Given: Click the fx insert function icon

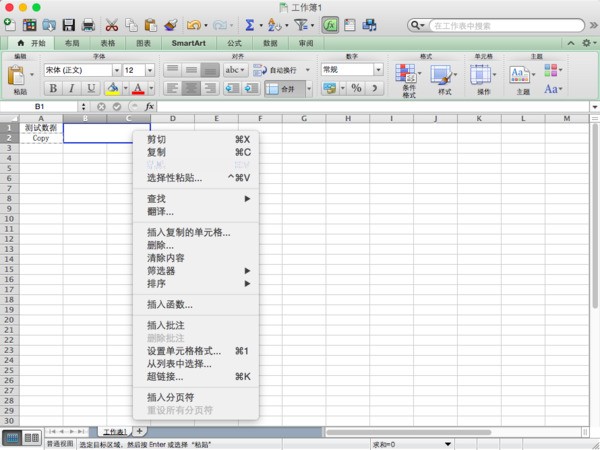Looking at the screenshot, I should (x=329, y=24).
